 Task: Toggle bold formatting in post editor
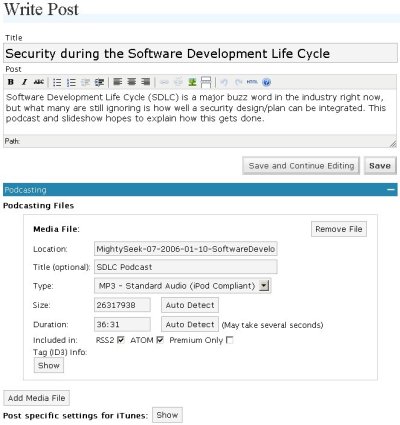[x=11, y=82]
